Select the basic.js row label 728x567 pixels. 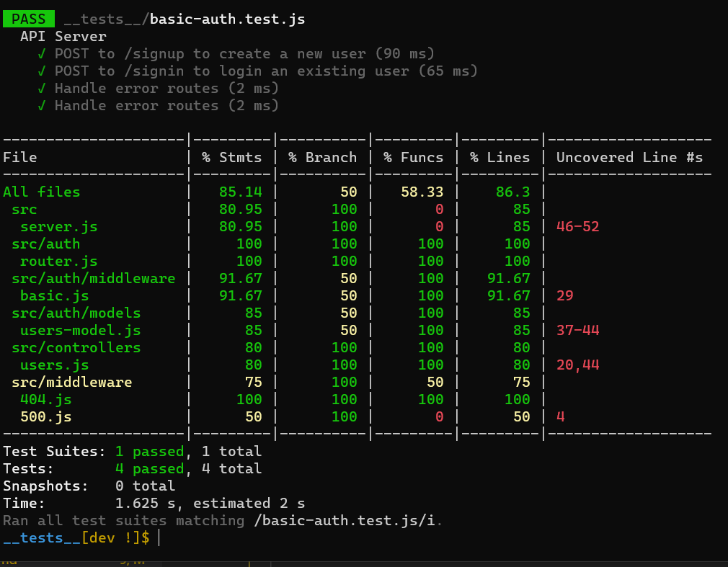(x=54, y=295)
